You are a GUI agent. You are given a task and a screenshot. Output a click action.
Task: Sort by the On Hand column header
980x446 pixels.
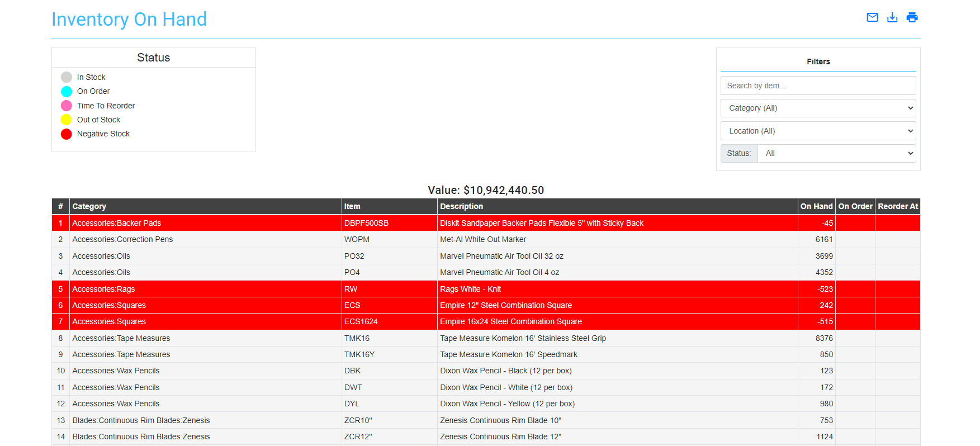816,206
